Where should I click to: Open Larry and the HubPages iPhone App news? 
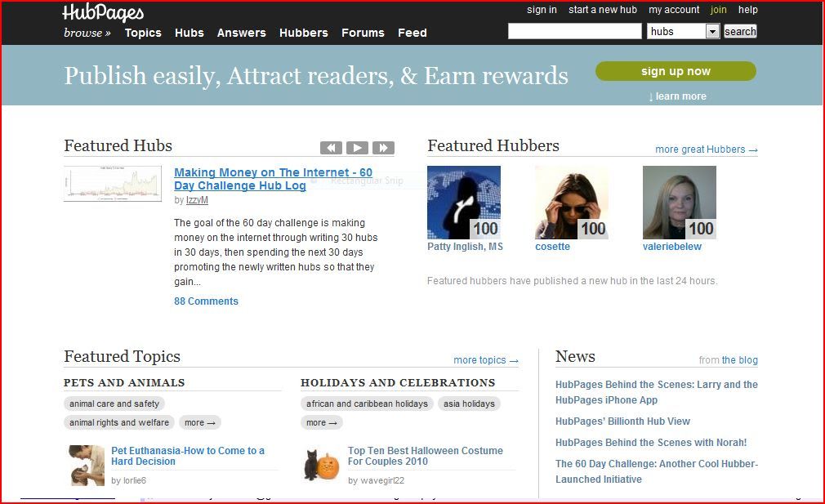657,392
